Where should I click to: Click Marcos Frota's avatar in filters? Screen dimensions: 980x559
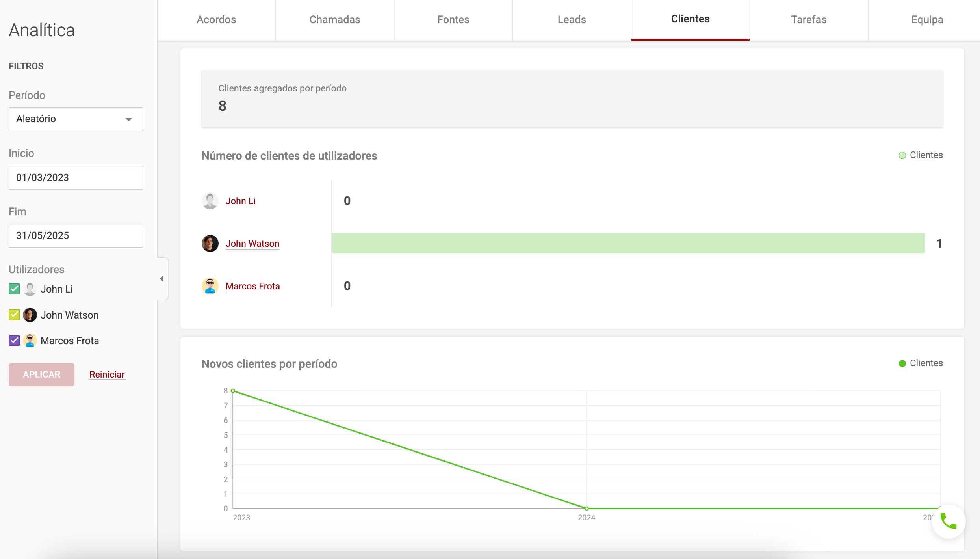30,341
